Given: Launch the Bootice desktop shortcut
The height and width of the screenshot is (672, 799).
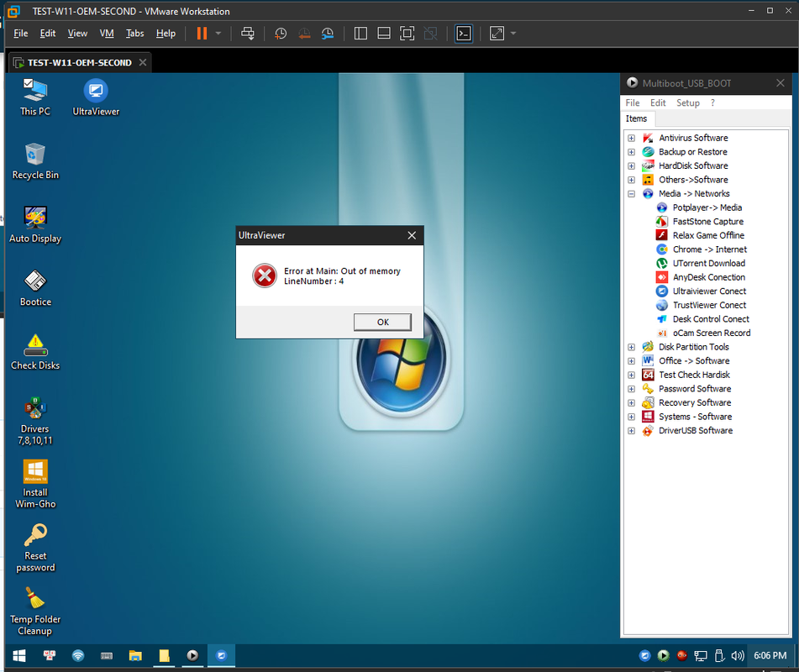Looking at the screenshot, I should click(x=35, y=288).
